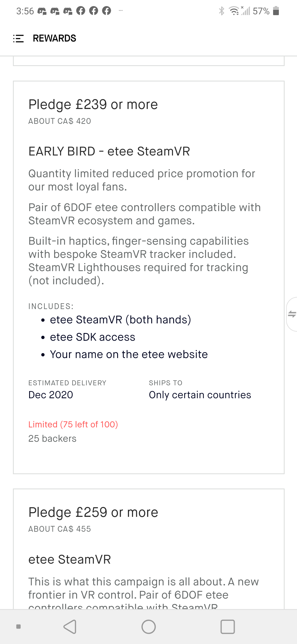This screenshot has height=644, width=297.
Task: Tap the Limited (75 left of 100) text
Action: [x=73, y=424]
